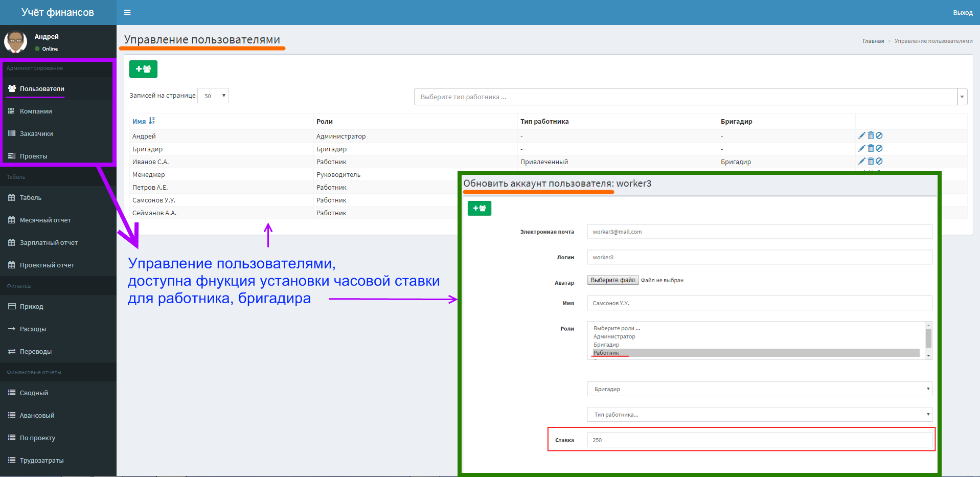The height and width of the screenshot is (477, 980).
Task: Click the block icon for Андрей row
Action: [879, 135]
